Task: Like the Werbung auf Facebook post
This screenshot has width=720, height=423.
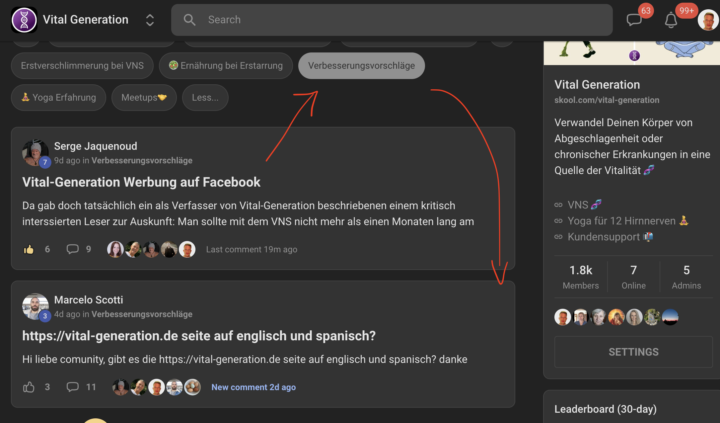Action: coord(28,249)
